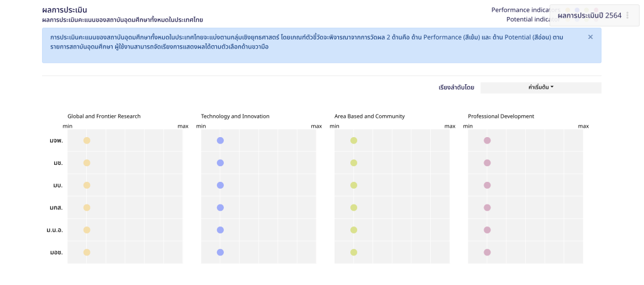Image resolution: width=644 pixels, height=285 pixels.
Task: Click the Area Based and Community heading
Action: pos(370,116)
